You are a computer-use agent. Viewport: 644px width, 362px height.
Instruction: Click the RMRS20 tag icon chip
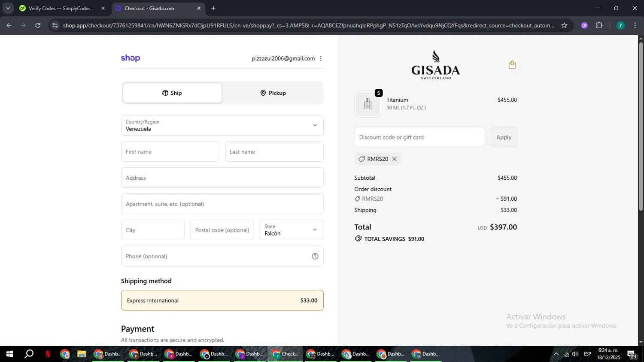click(x=361, y=159)
